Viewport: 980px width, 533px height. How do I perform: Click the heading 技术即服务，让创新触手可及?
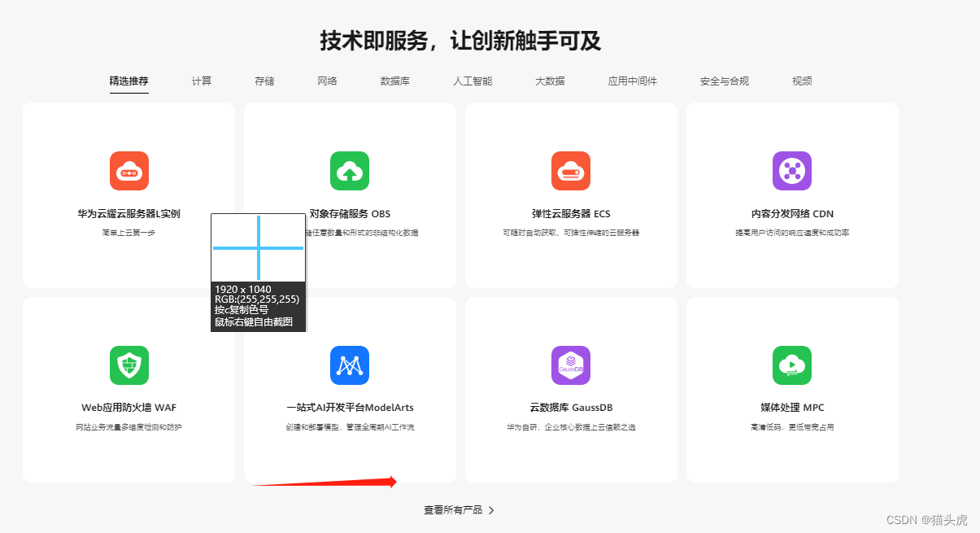460,41
